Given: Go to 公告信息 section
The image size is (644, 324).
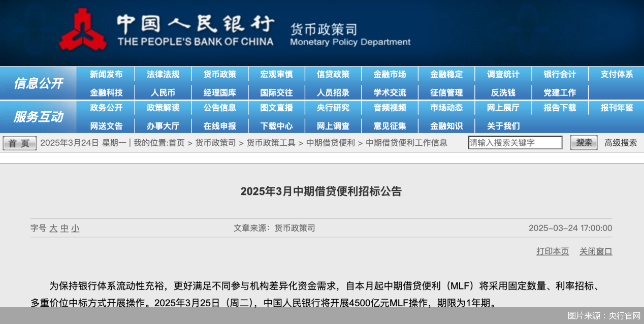Looking at the screenshot, I should [220, 108].
